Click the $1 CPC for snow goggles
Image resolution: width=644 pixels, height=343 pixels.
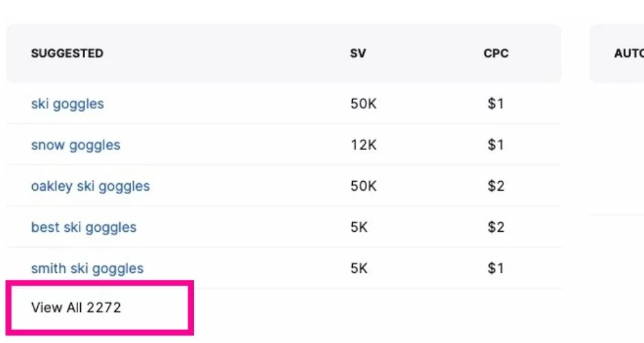(495, 145)
